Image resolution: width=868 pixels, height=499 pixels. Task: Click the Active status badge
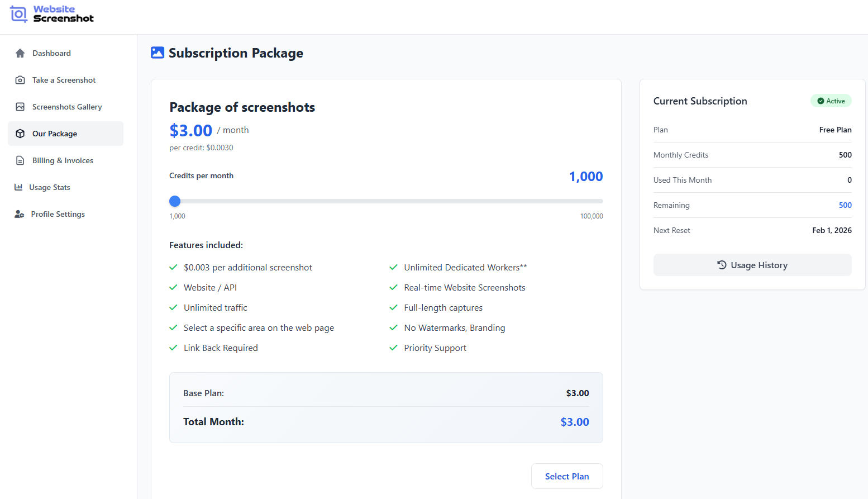[831, 101]
